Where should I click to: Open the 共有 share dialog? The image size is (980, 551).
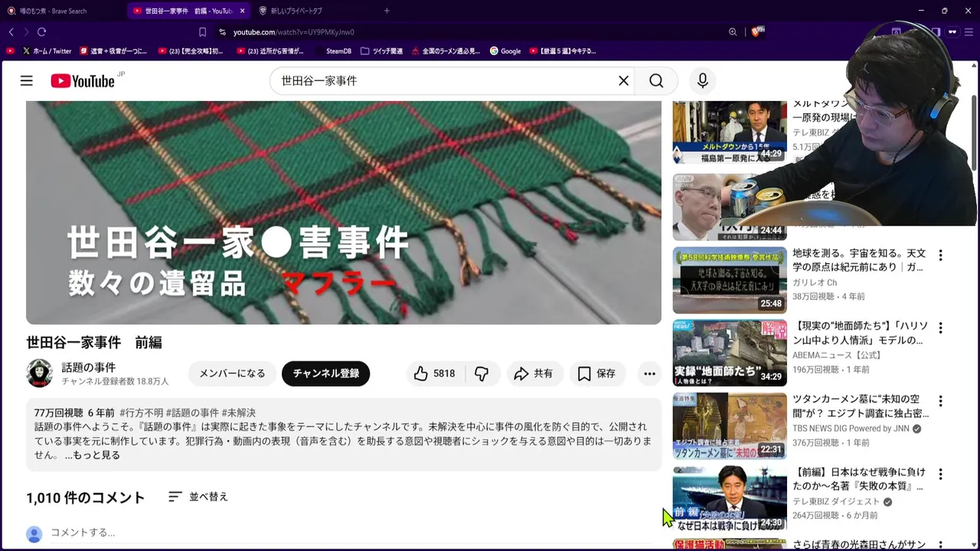[534, 373]
